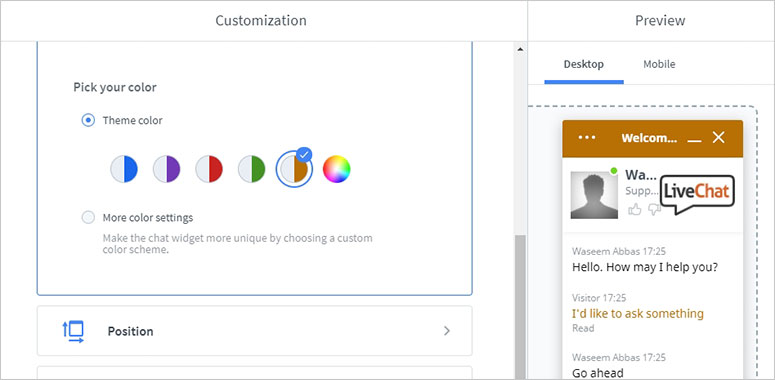This screenshot has height=380, width=775.
Task: Click the LiveChat logo bubble
Action: (697, 194)
